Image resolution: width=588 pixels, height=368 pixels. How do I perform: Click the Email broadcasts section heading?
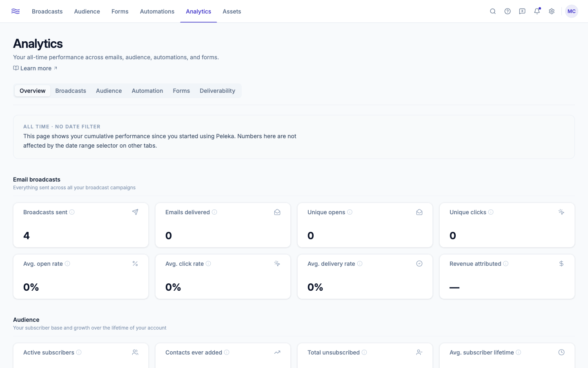(37, 180)
